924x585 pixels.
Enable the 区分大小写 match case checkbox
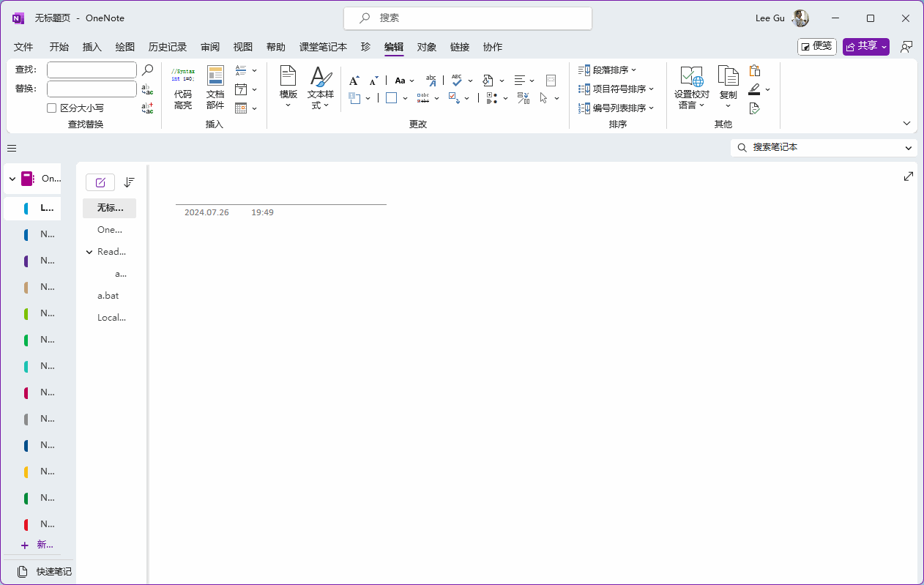[52, 108]
